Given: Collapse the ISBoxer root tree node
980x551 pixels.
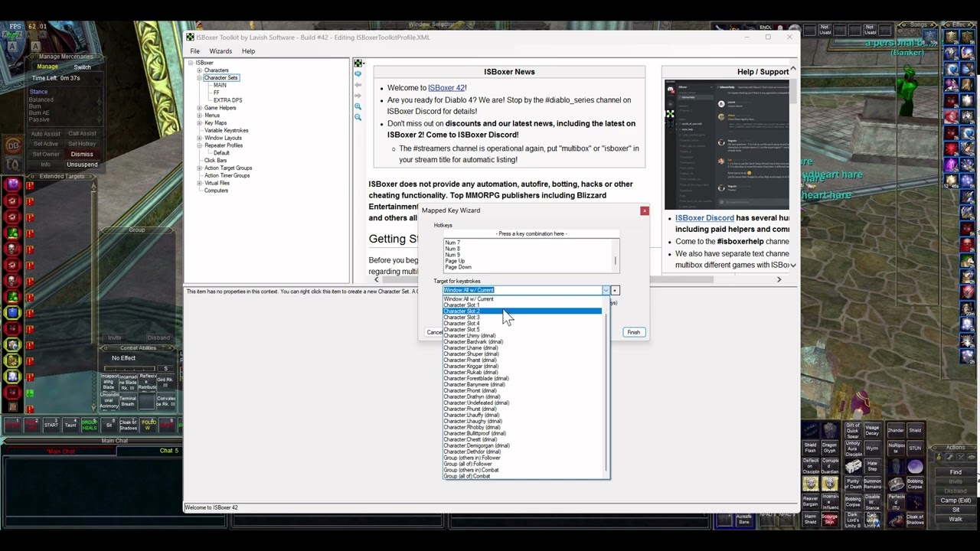Looking at the screenshot, I should click(x=191, y=63).
